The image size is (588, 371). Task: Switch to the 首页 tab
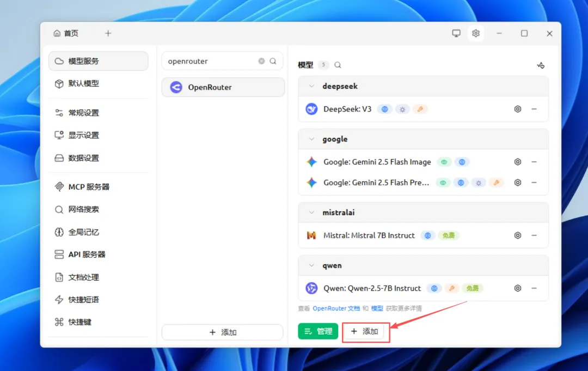click(x=66, y=33)
